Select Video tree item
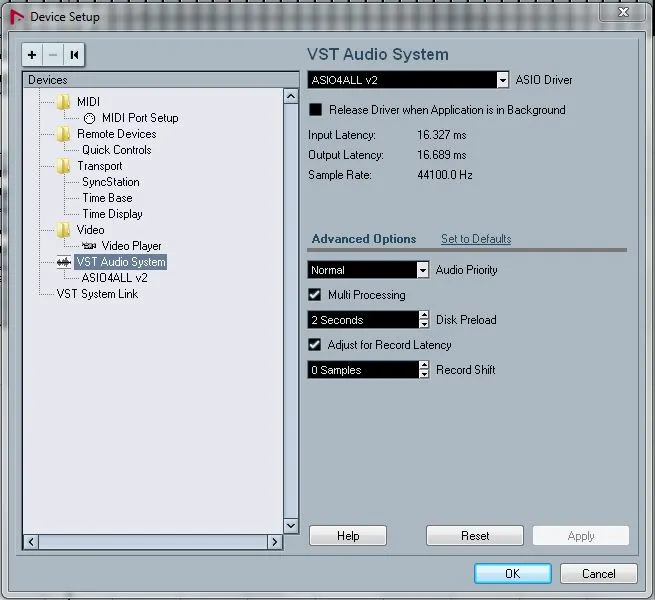 pos(90,230)
